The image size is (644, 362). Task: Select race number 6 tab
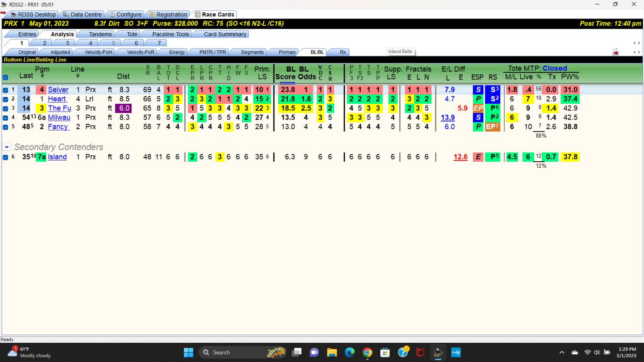pyautogui.click(x=136, y=43)
